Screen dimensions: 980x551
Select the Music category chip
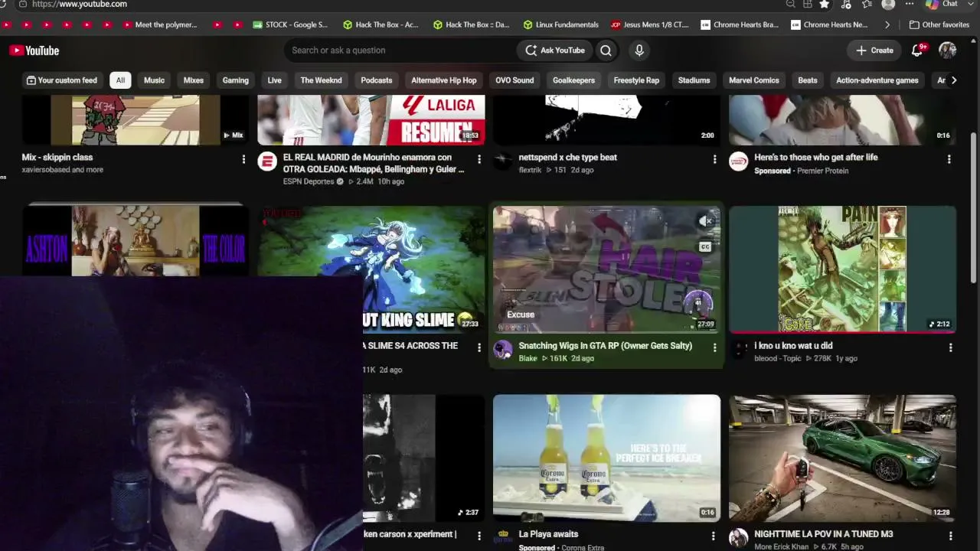[x=154, y=80]
